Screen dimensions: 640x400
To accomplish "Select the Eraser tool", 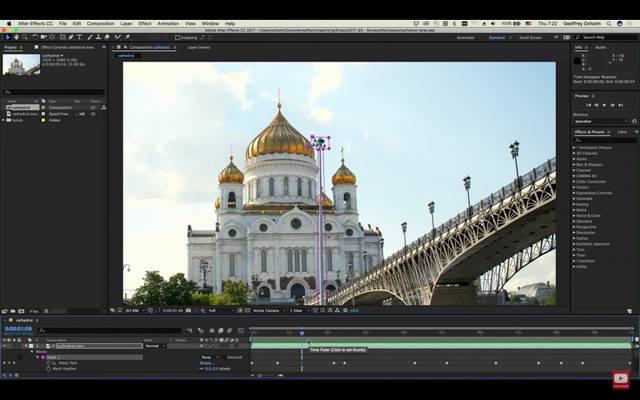I will [x=107, y=37].
